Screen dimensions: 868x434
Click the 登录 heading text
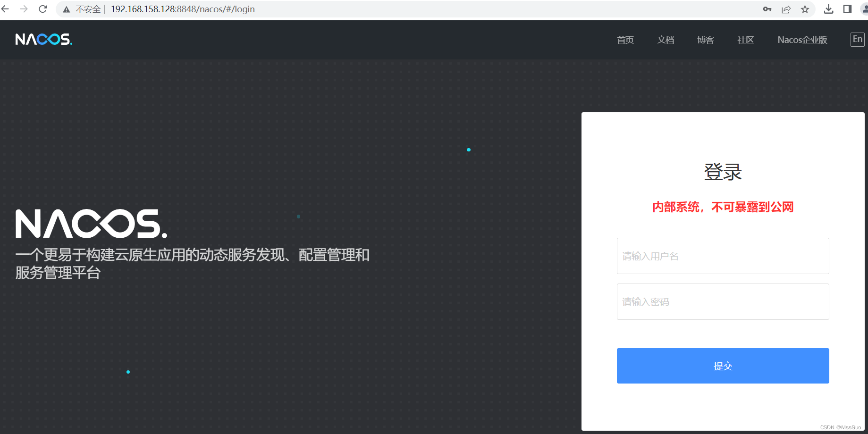tap(723, 172)
